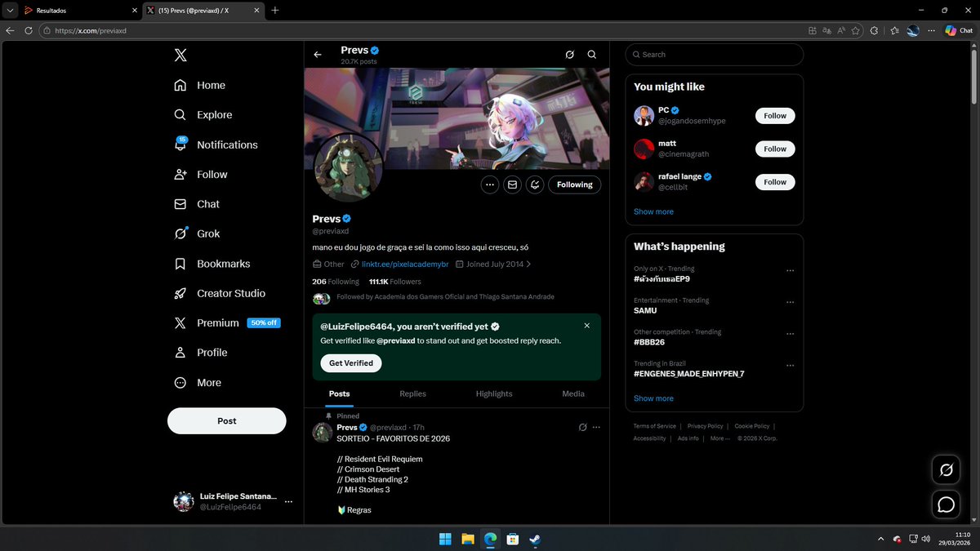Open options for the SAMU trend
Image resolution: width=980 pixels, height=551 pixels.
[790, 302]
